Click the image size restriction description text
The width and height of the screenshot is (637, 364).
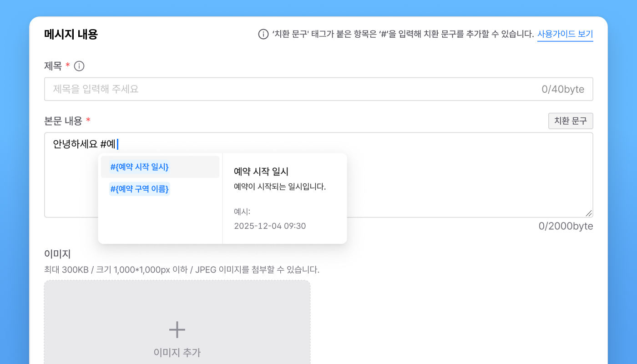click(x=182, y=270)
